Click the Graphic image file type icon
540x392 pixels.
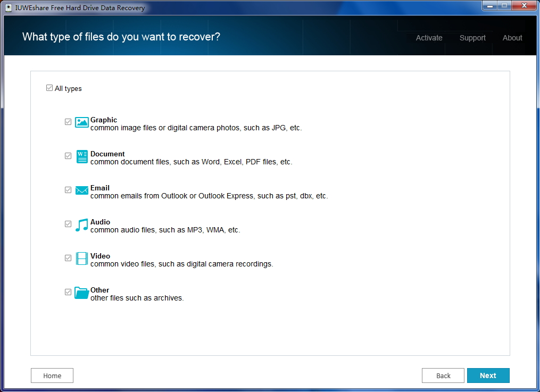tap(81, 122)
